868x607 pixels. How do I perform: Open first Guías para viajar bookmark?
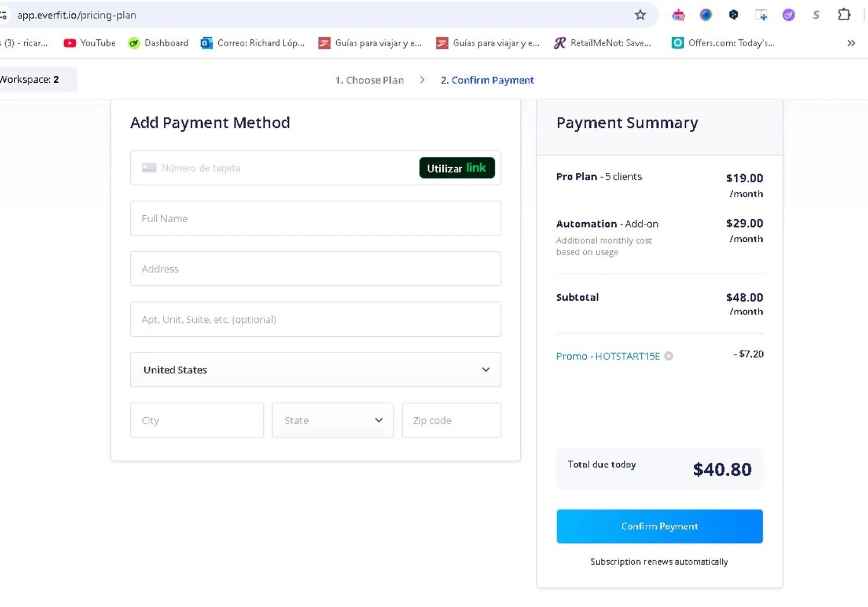pos(370,43)
